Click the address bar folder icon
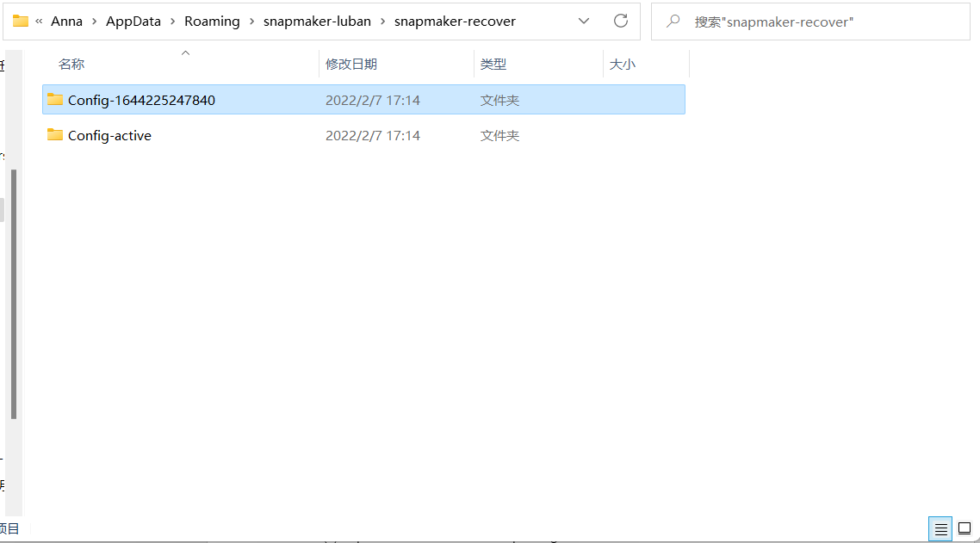The height and width of the screenshot is (543, 980). pyautogui.click(x=21, y=21)
